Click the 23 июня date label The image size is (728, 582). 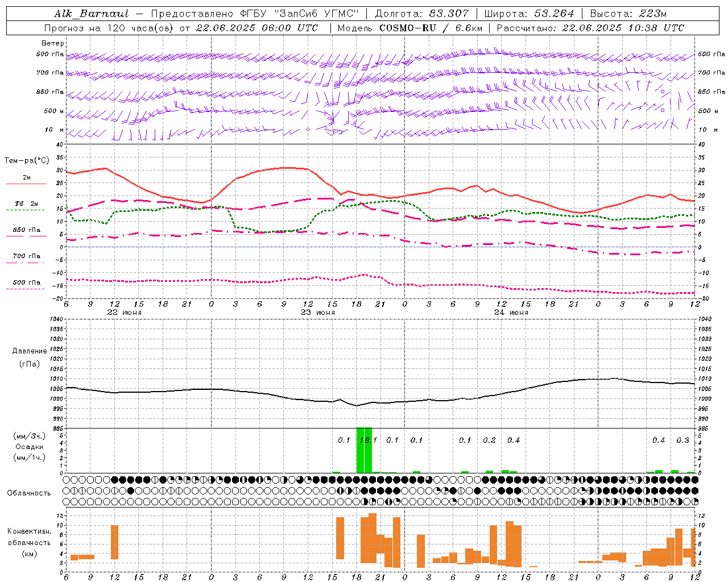coord(318,313)
